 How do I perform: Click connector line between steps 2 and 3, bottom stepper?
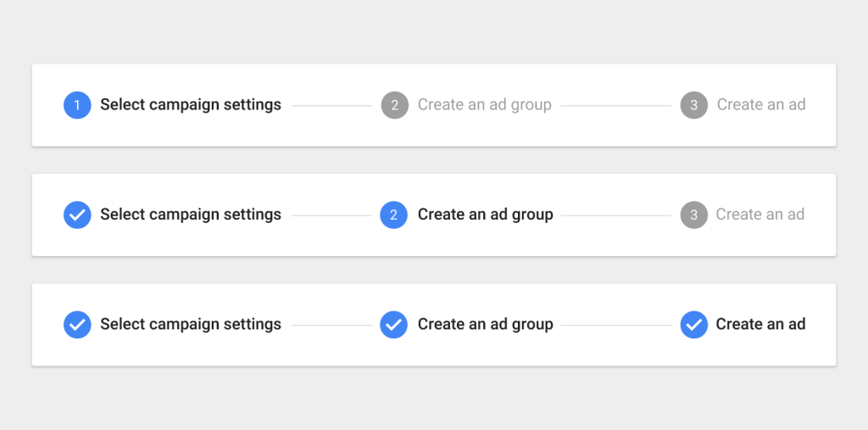point(615,325)
